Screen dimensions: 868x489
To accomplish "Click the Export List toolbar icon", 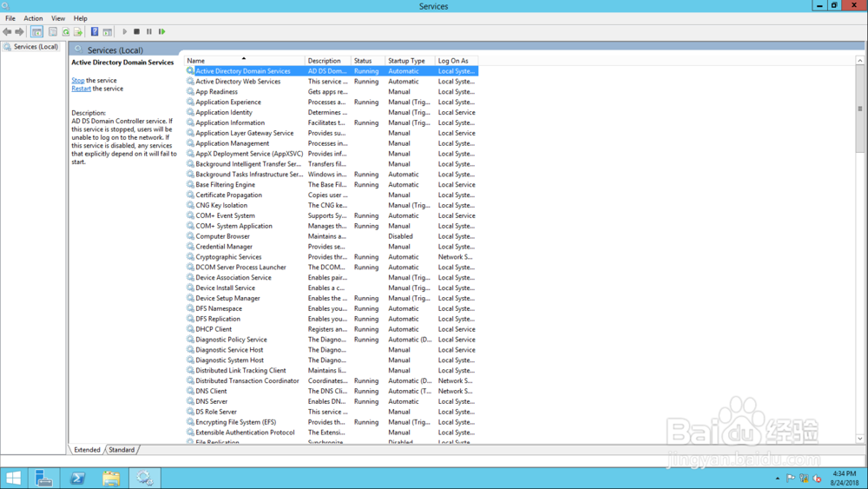I will coord(78,31).
